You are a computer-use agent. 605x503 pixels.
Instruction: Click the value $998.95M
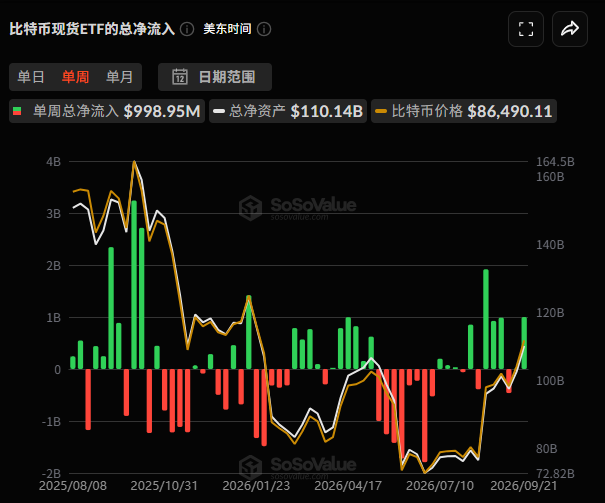162,111
